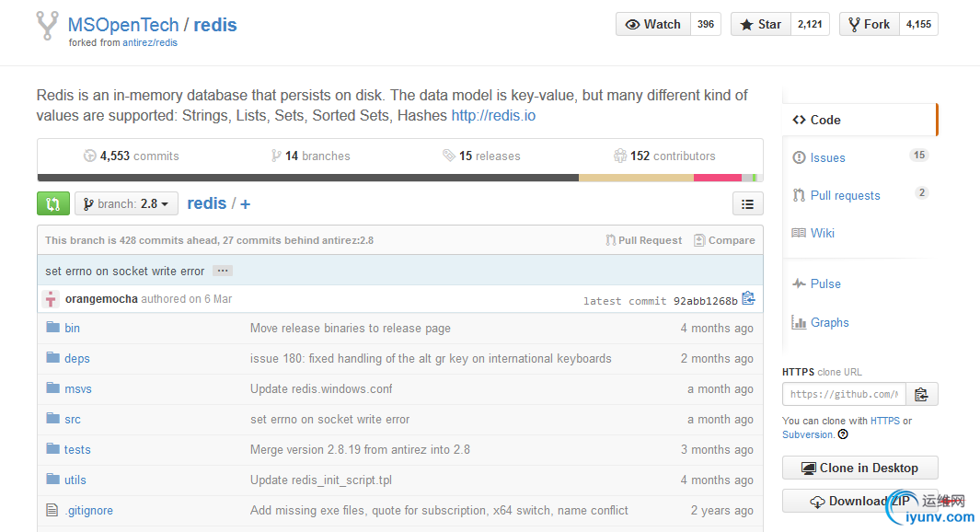The image size is (980, 532).
Task: Open the latest commit 92abb1268b link
Action: pyautogui.click(x=706, y=301)
